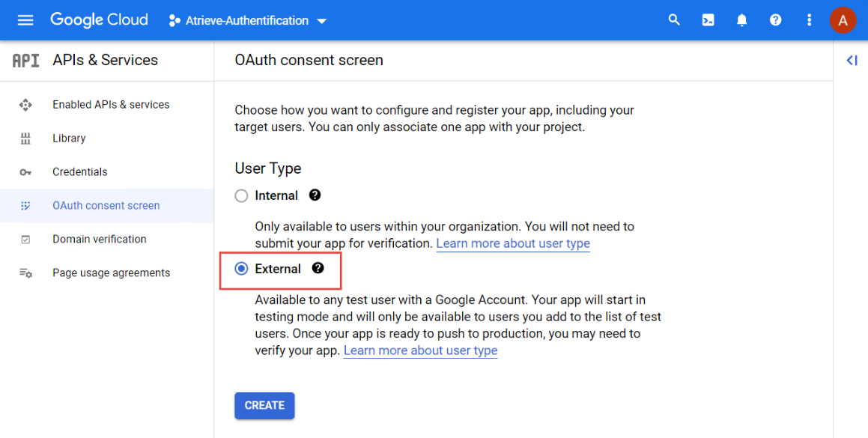868x438 pixels.
Task: Open the notifications bell
Action: (741, 20)
